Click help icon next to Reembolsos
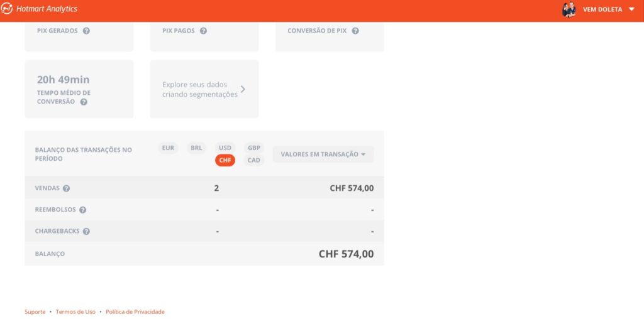644x319 pixels. [x=82, y=210]
